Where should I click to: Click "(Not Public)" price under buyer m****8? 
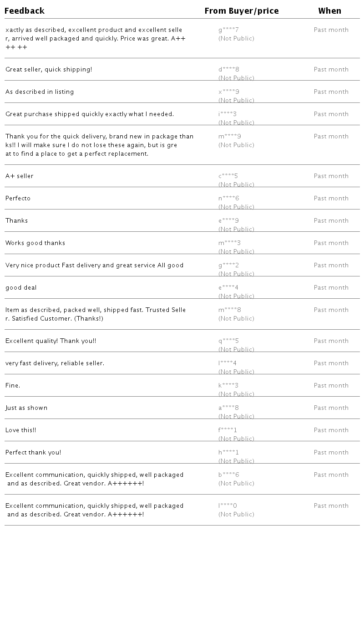click(236, 319)
